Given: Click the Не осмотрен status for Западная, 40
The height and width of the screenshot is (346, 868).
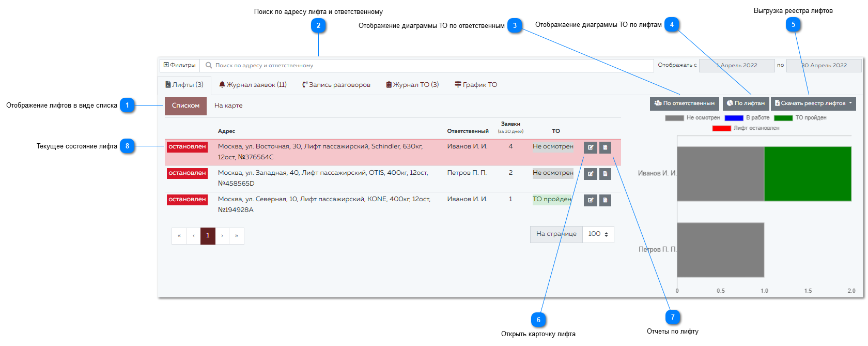Looking at the screenshot, I should point(553,173).
